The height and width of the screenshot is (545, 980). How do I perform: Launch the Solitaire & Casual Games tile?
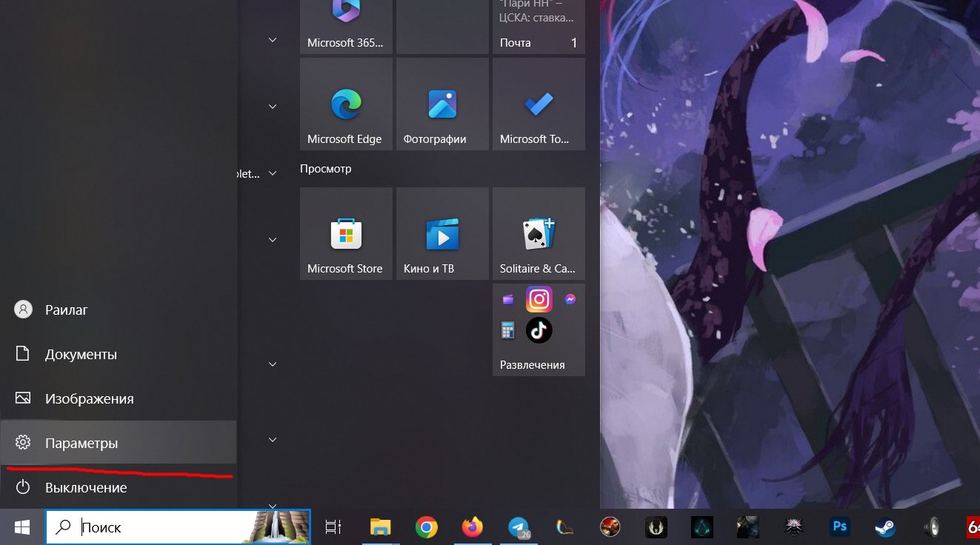[539, 234]
